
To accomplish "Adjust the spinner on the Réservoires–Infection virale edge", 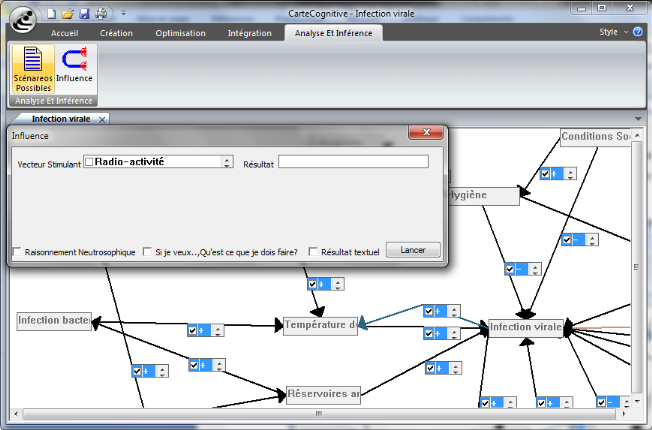I will [456, 368].
